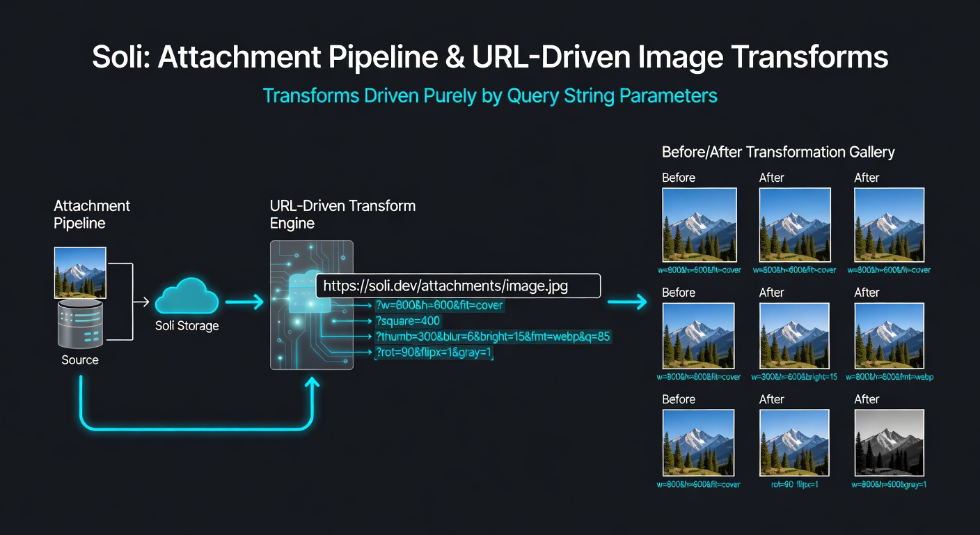Click the Attachment Pipeline label
Image resolution: width=980 pixels, height=535 pixels.
(92, 215)
